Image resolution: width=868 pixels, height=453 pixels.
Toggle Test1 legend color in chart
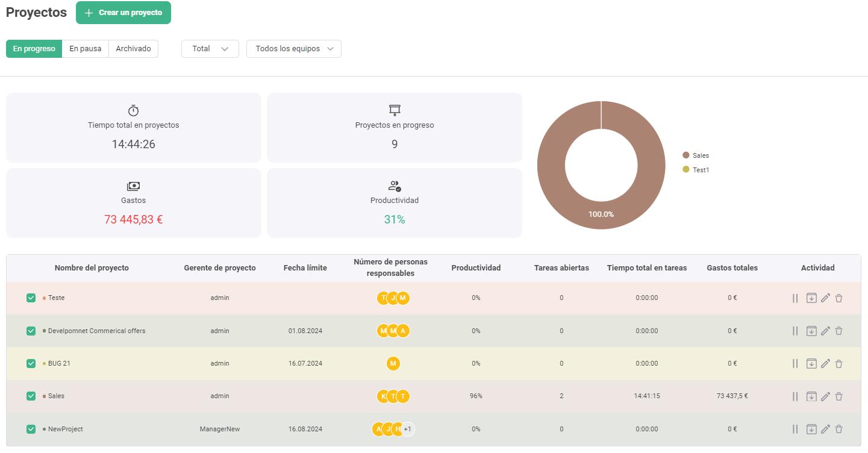(x=685, y=170)
